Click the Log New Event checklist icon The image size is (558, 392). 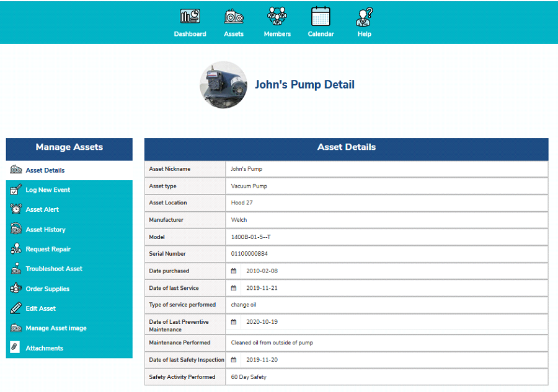[x=16, y=190]
